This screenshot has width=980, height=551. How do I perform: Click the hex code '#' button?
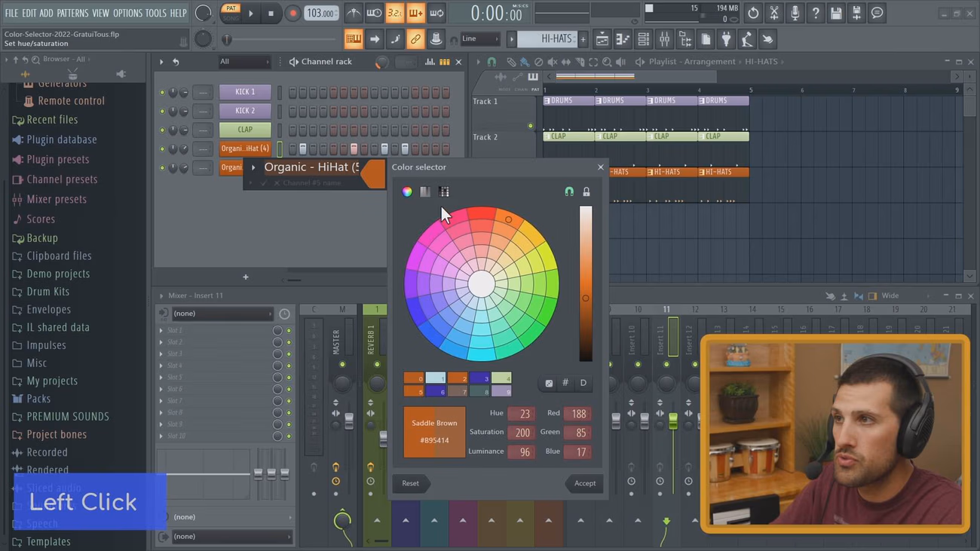pos(565,383)
